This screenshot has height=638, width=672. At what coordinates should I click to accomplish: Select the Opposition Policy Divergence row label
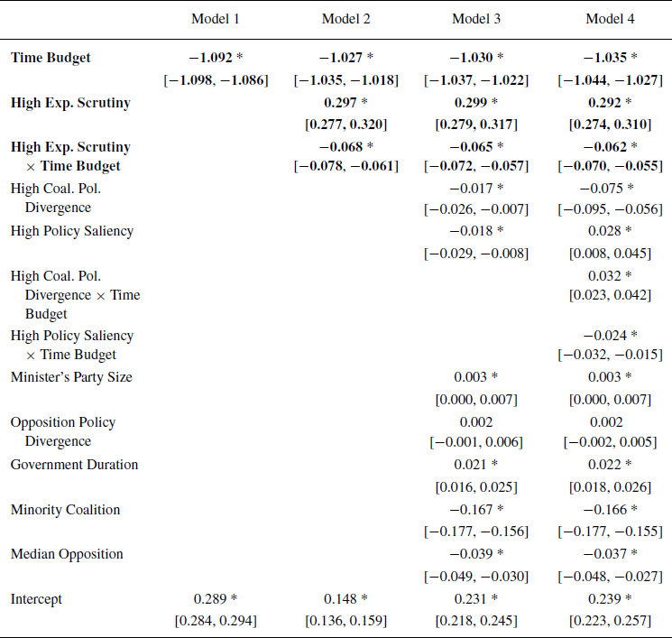pos(63,431)
